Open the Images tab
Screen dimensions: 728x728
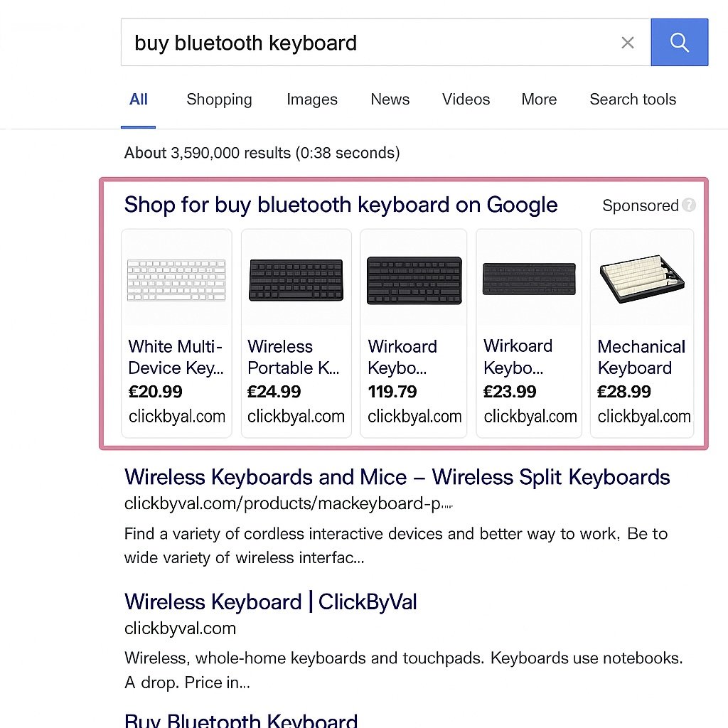coord(312,100)
